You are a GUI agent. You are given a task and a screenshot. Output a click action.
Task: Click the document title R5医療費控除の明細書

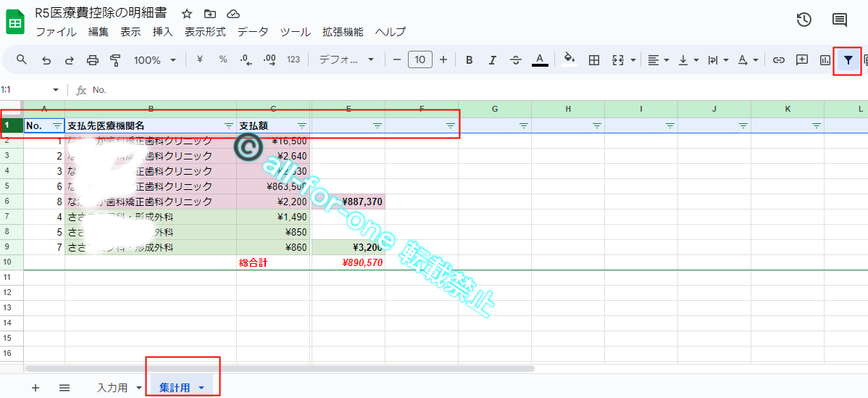point(101,13)
